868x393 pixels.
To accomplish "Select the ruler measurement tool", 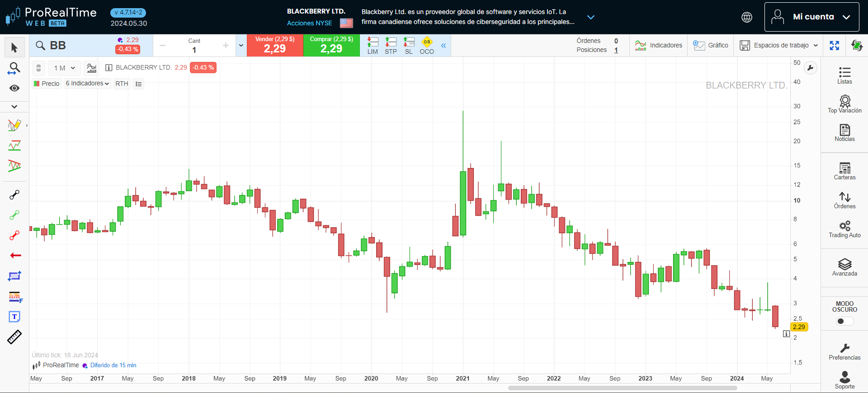I will pyautogui.click(x=14, y=337).
